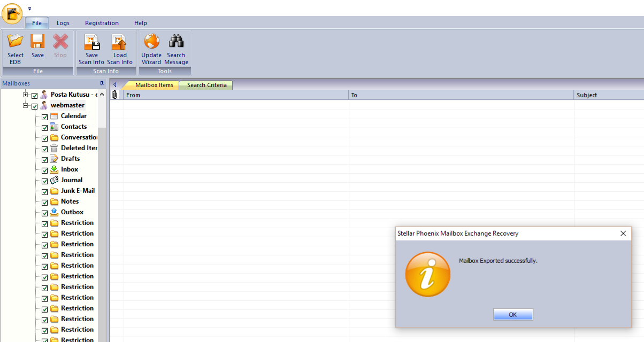Toggle the Junk E-Mail checkbox
This screenshot has width=644, height=342.
[44, 192]
